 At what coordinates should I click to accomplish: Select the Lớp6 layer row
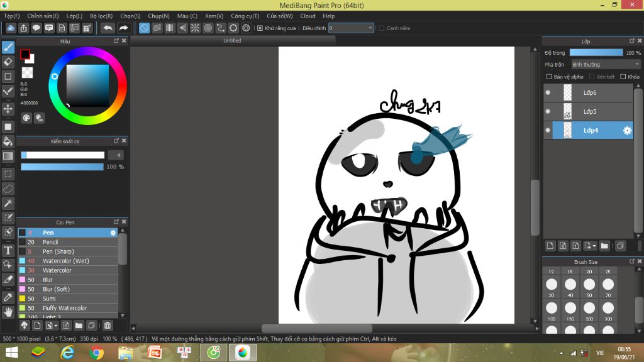pyautogui.click(x=589, y=93)
